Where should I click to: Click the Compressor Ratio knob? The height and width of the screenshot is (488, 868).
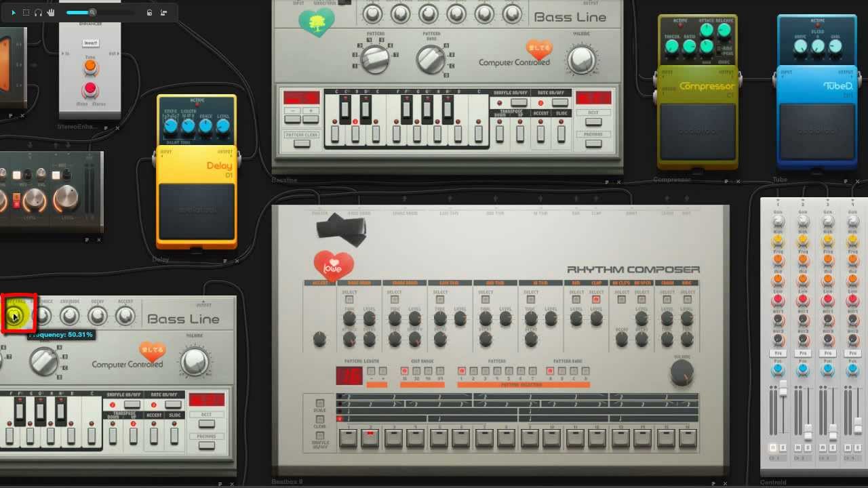click(689, 46)
